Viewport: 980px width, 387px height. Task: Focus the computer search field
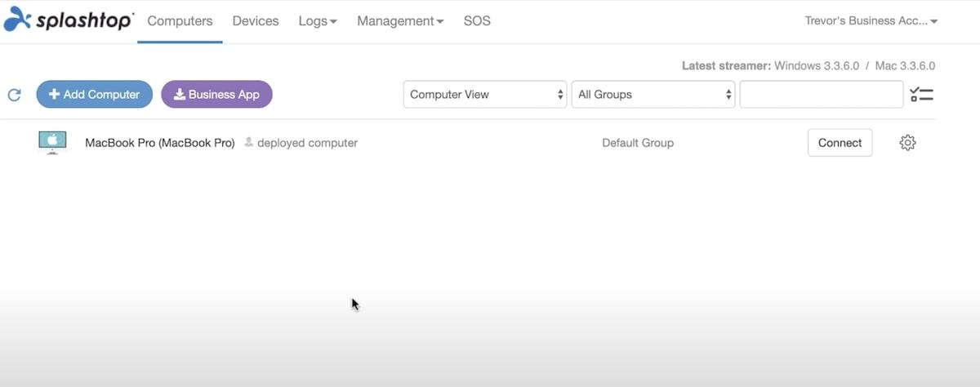[x=822, y=95]
